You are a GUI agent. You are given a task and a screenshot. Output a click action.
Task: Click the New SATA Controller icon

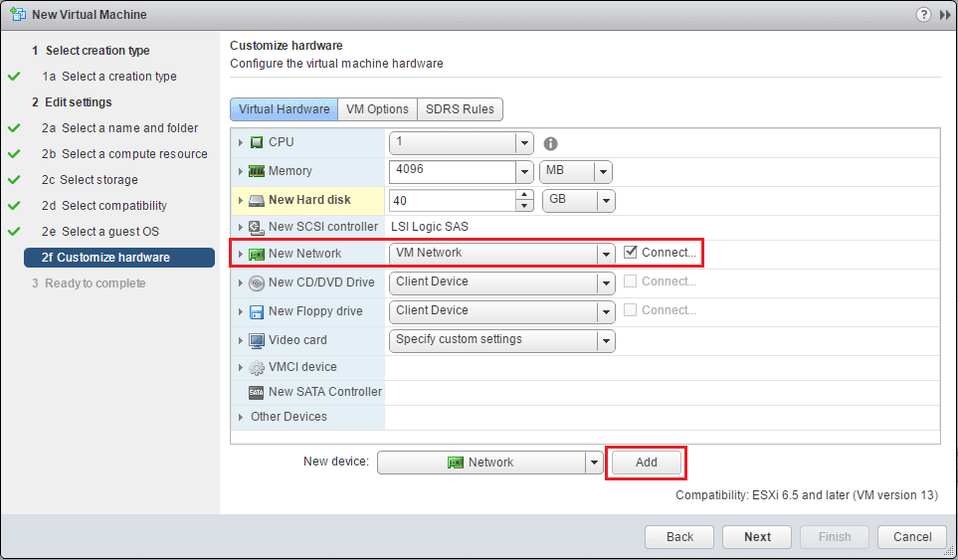pyautogui.click(x=257, y=392)
